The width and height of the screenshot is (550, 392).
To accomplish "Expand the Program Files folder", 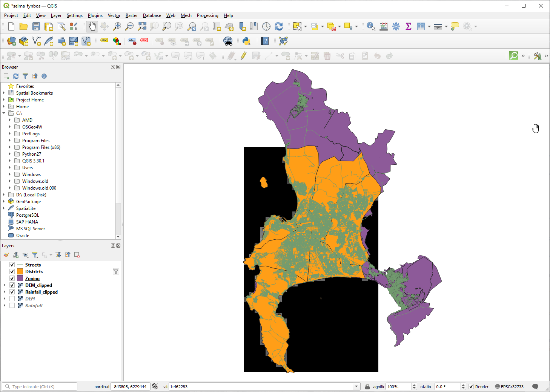I will [x=10, y=141].
